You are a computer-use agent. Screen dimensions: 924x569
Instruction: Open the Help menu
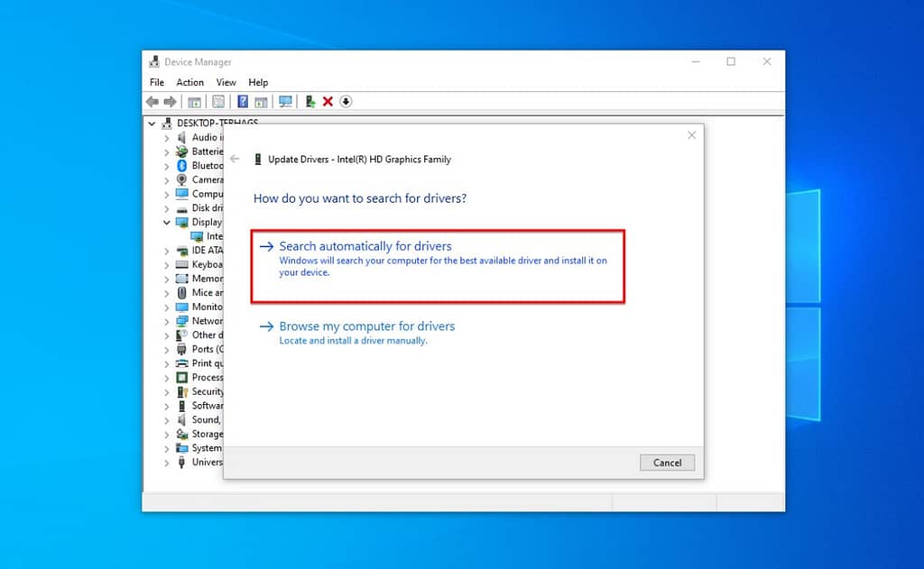tap(258, 82)
